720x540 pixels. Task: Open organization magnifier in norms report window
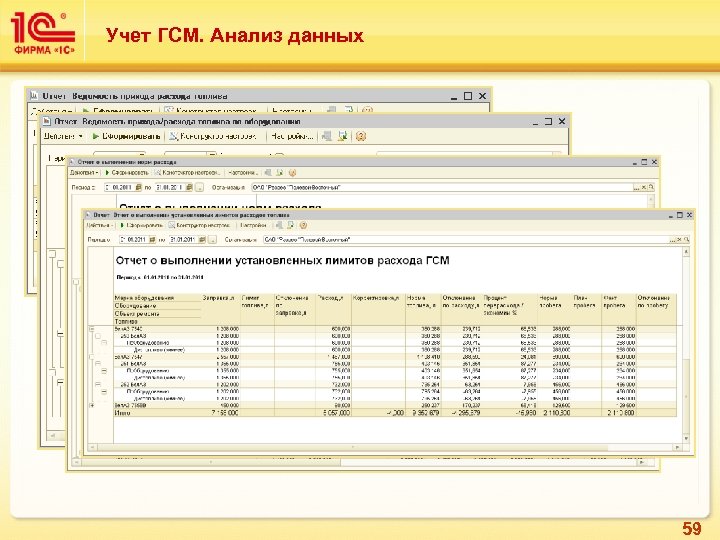point(651,187)
